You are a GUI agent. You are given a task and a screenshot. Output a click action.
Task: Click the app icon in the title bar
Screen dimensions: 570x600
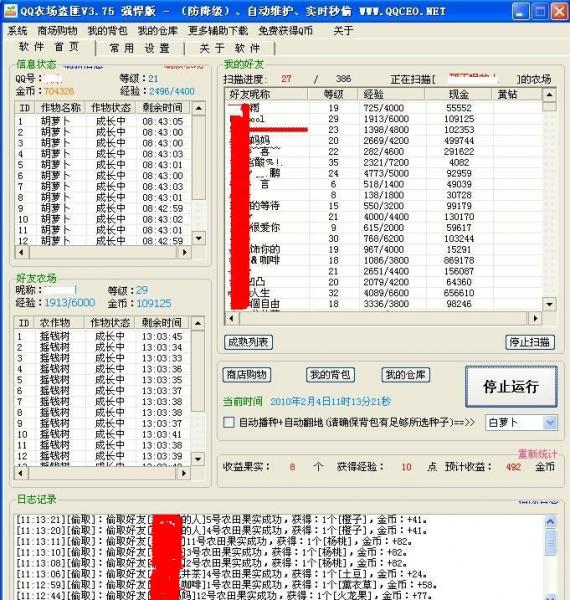click(x=10, y=11)
